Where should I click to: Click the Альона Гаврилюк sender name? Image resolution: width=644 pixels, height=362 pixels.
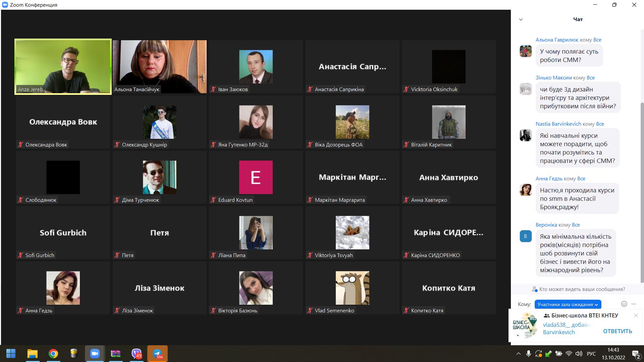pyautogui.click(x=557, y=40)
